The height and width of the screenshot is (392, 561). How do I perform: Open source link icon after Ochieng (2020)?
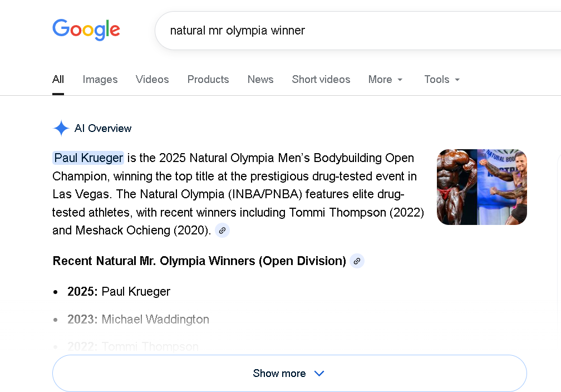tap(222, 230)
